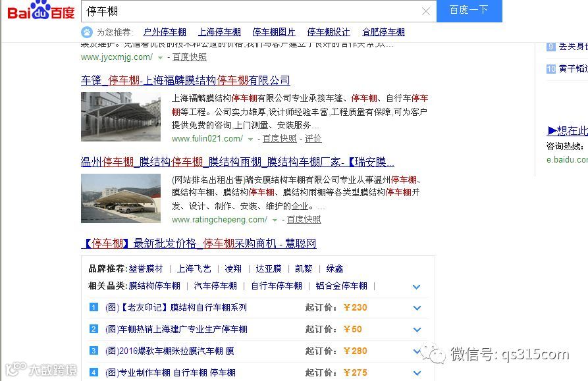Screen dimensions: 588x381
Task: Expand chevron on the ¥50 product row
Action: point(417,330)
